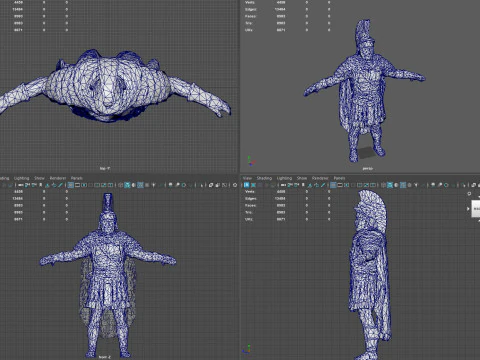Toggle Shadows icon in side view panel
Image resolution: width=480 pixels, height=360 pixels.
point(423,185)
